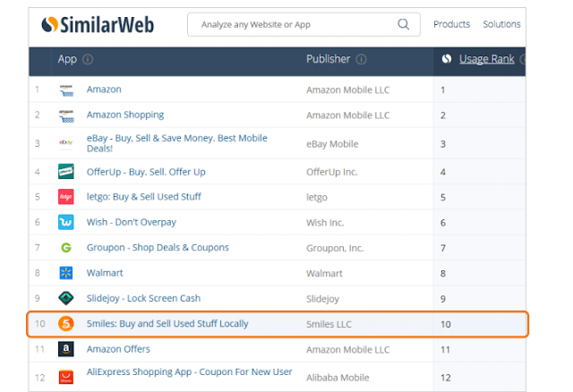Click the Publisher column info icon
The image size is (573, 392).
(x=361, y=59)
